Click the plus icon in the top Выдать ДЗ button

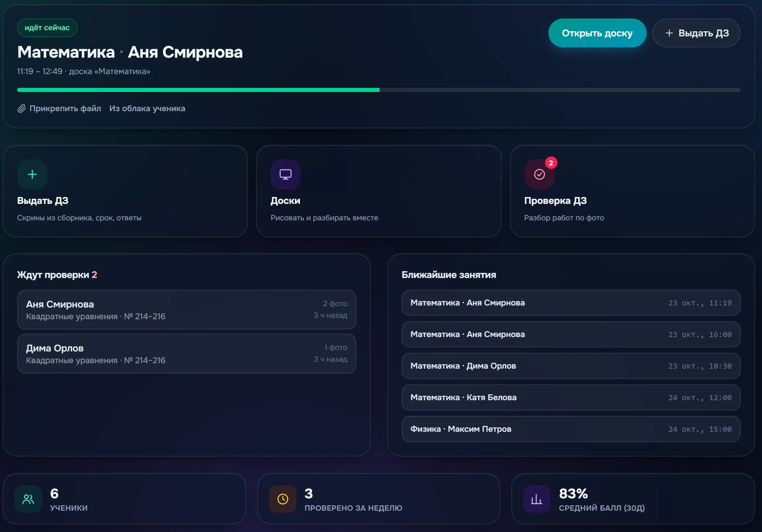pos(669,33)
